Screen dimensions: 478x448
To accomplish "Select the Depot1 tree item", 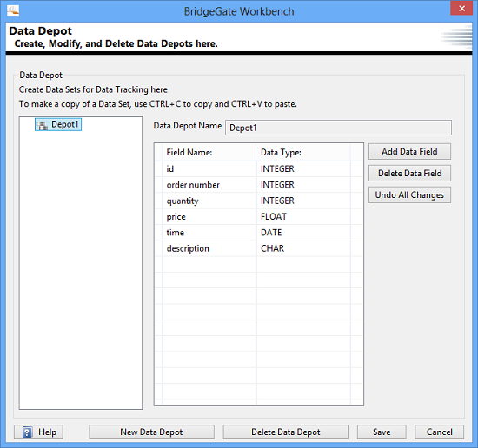I will (x=58, y=124).
